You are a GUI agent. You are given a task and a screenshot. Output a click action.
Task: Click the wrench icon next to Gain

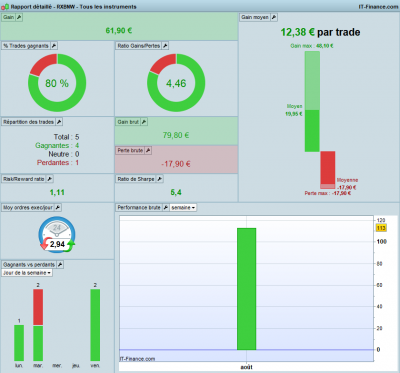click(19, 17)
